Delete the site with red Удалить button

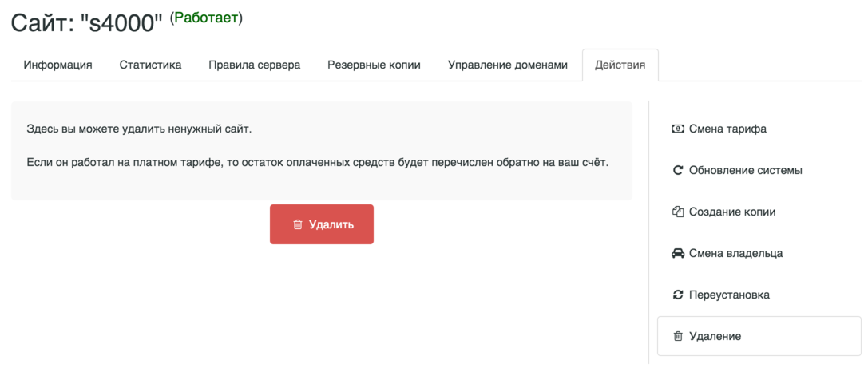click(x=322, y=224)
